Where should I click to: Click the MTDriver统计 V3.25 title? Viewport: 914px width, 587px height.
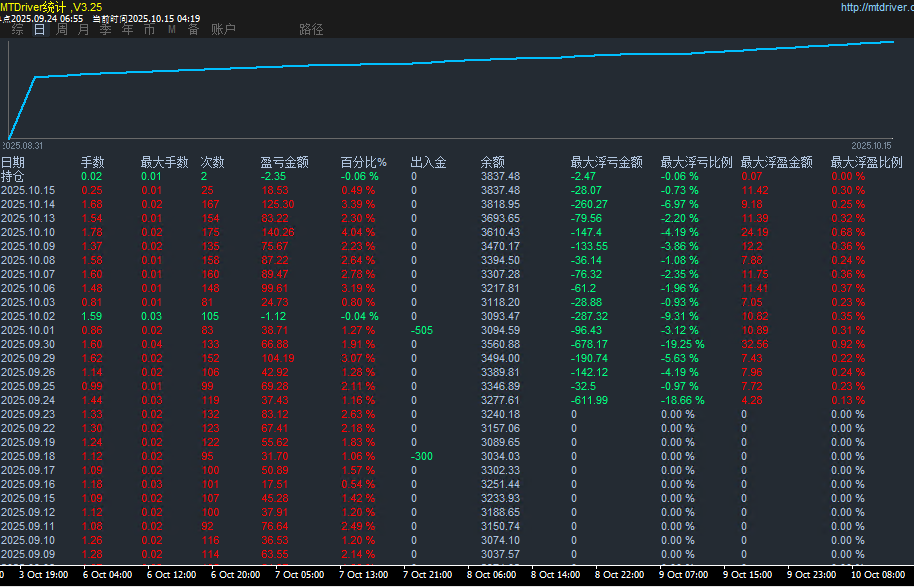point(51,7)
